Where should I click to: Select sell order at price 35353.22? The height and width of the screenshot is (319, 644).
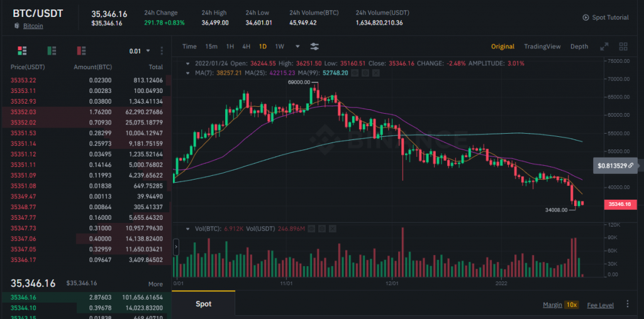click(86, 80)
